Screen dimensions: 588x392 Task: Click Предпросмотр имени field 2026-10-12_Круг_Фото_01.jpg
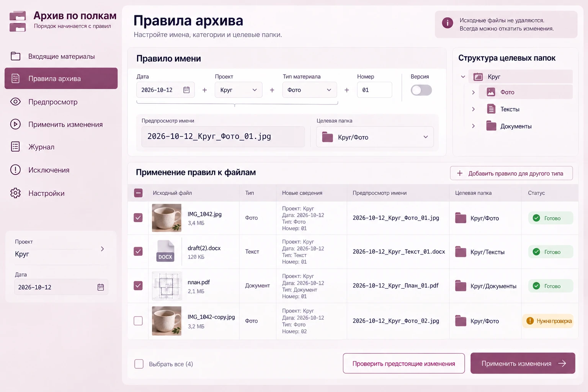click(223, 137)
